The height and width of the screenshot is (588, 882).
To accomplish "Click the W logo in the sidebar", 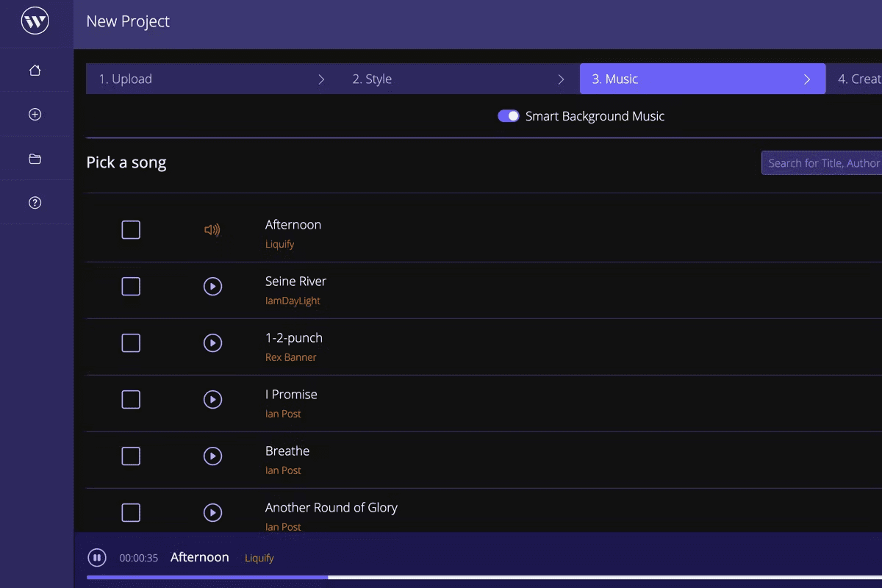I will pyautogui.click(x=35, y=21).
